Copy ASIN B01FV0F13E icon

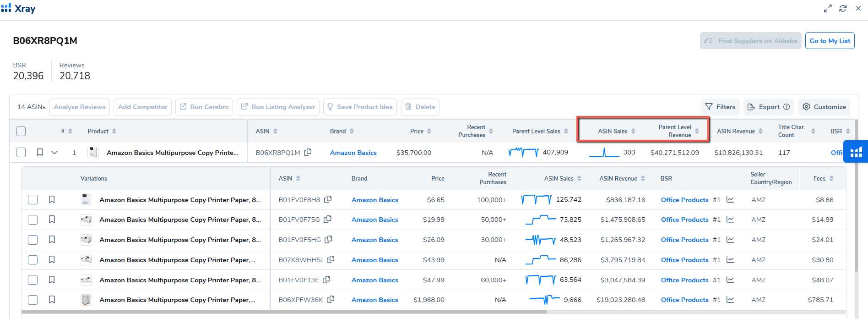326,280
